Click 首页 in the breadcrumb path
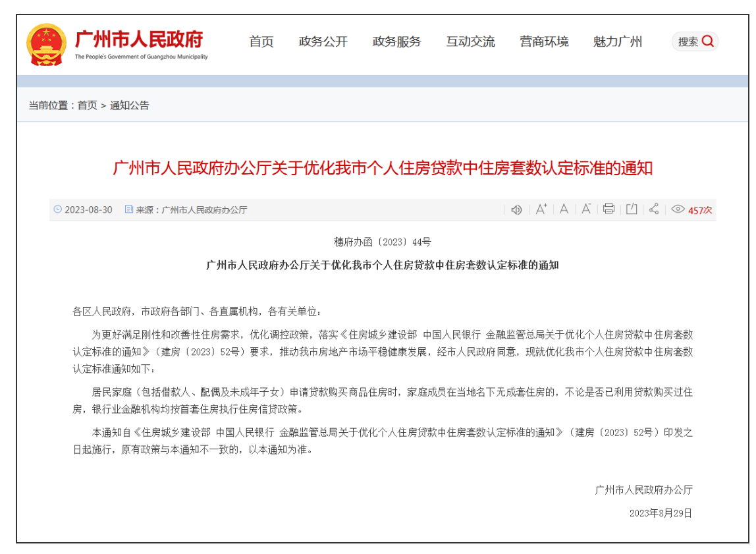Screen dimensions: 756x554 pyautogui.click(x=87, y=105)
